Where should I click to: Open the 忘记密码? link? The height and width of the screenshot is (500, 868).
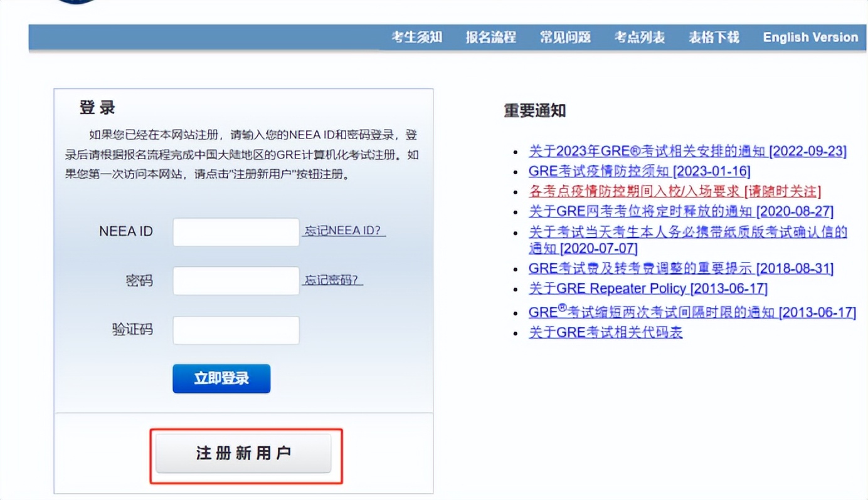tap(334, 280)
